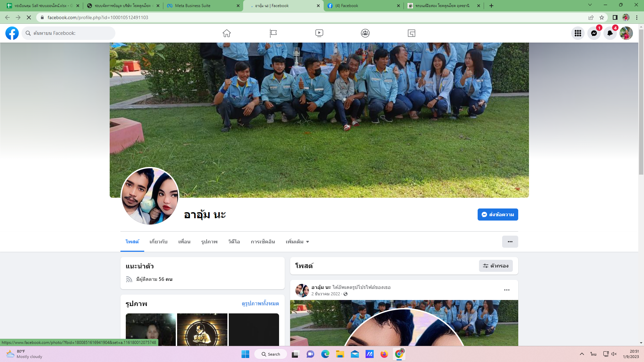Click the ดูรูปภาพทั้งหมด link
644x362 pixels.
coord(260,303)
